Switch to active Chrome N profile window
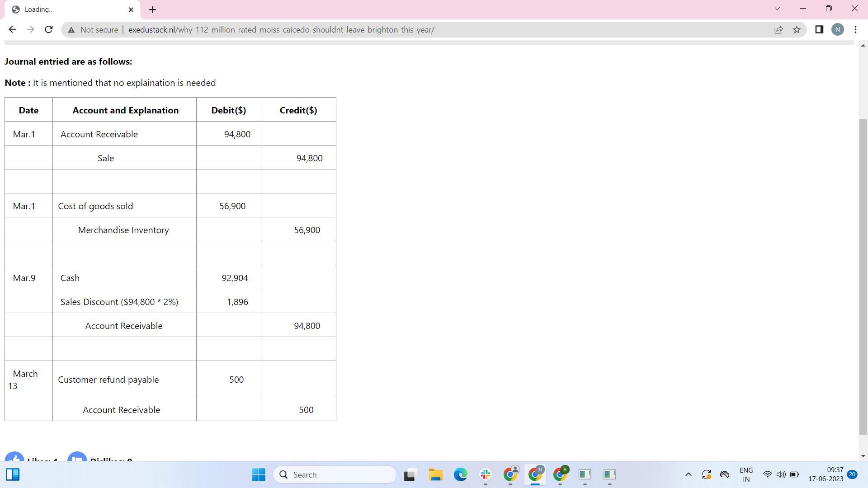The height and width of the screenshot is (488, 868). (535, 474)
